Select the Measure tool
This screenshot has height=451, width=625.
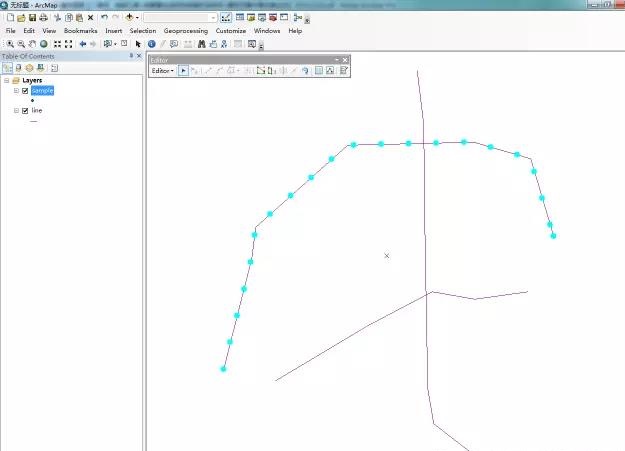pyautogui.click(x=187, y=44)
